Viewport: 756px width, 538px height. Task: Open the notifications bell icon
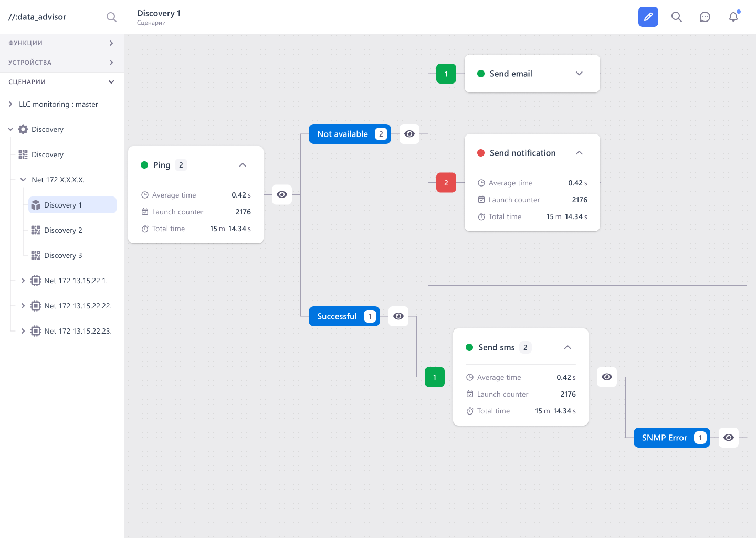pos(733,17)
